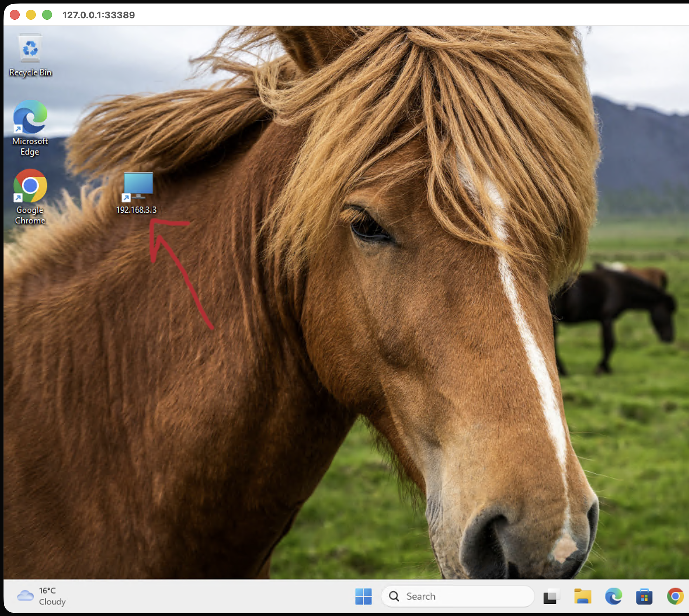Click the 127.0.0.1:33389 window title
Screen dimensions: 689x616
(99, 15)
